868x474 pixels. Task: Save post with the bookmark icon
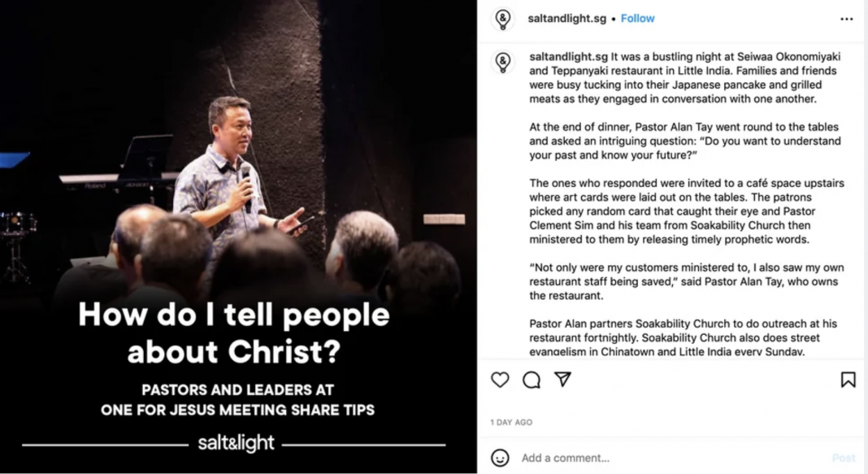click(x=848, y=380)
